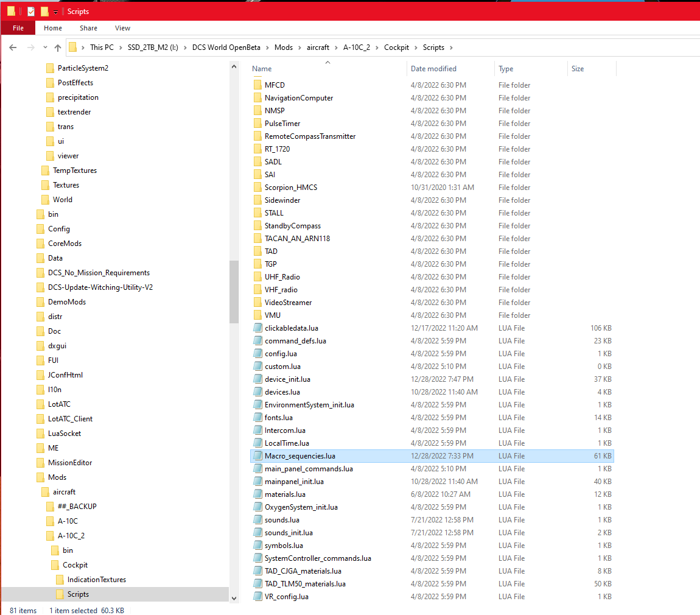Select ##_BACKUP folder in navigation tree

pos(77,507)
